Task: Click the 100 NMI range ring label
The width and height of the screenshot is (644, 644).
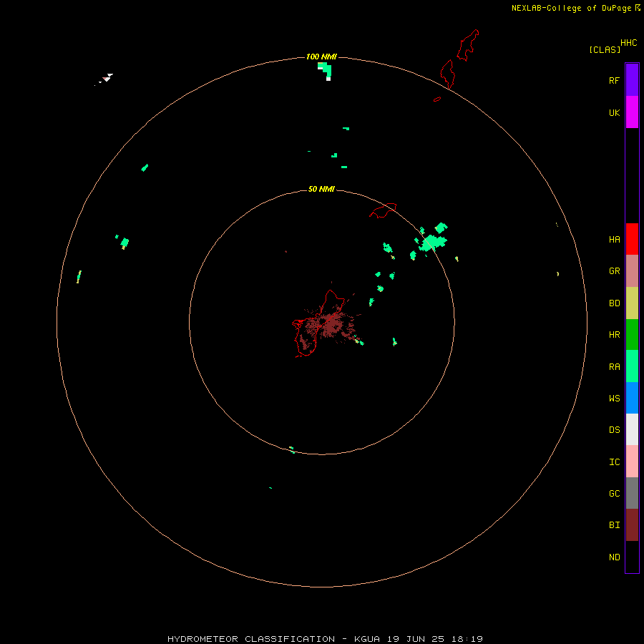Action: coord(321,57)
